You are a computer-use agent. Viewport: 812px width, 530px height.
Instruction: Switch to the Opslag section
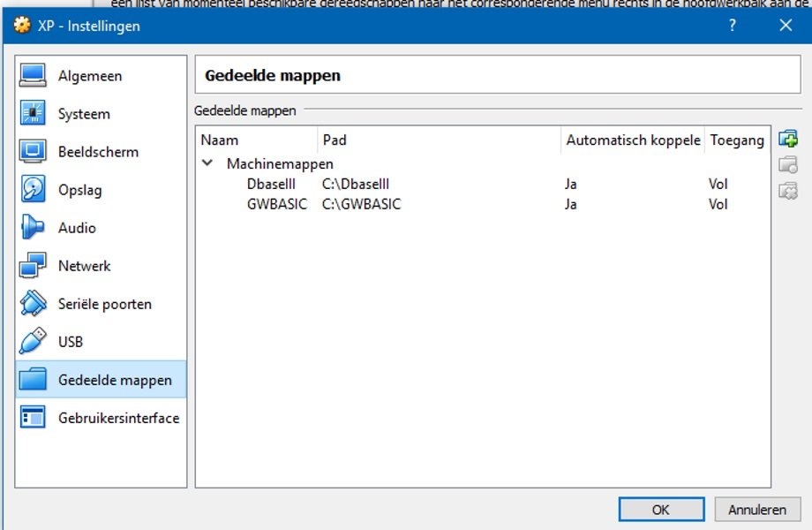[101, 190]
